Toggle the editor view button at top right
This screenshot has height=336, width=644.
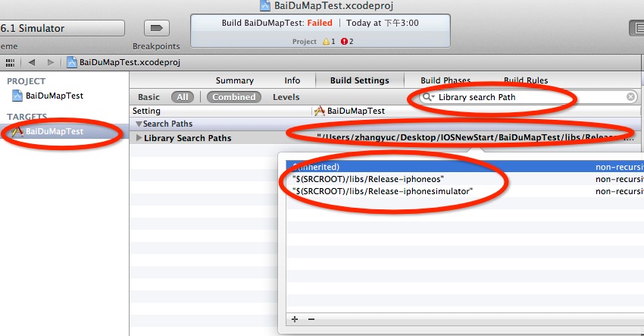pos(637,28)
